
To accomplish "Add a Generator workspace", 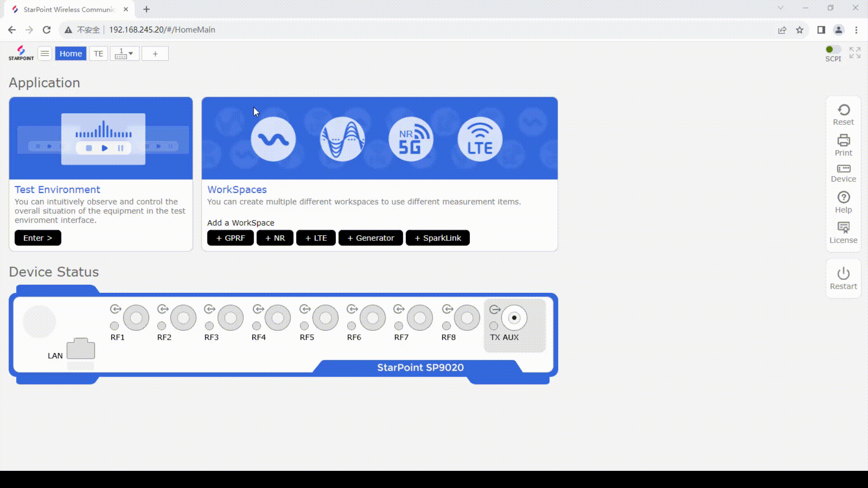I will click(371, 238).
